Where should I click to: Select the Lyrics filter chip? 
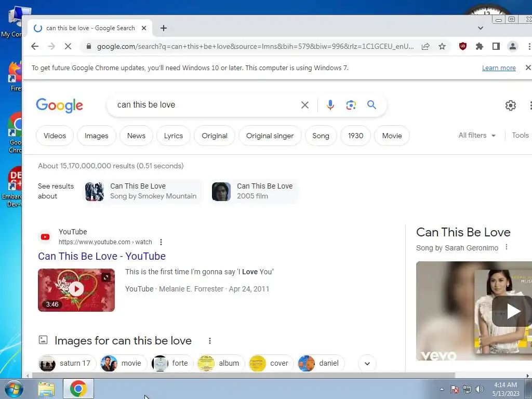[174, 136]
